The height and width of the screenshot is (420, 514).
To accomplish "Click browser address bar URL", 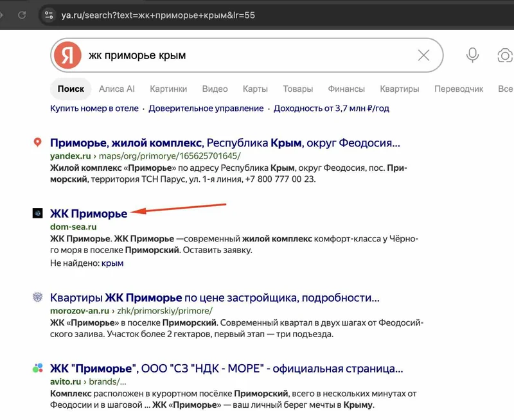I will point(158,15).
